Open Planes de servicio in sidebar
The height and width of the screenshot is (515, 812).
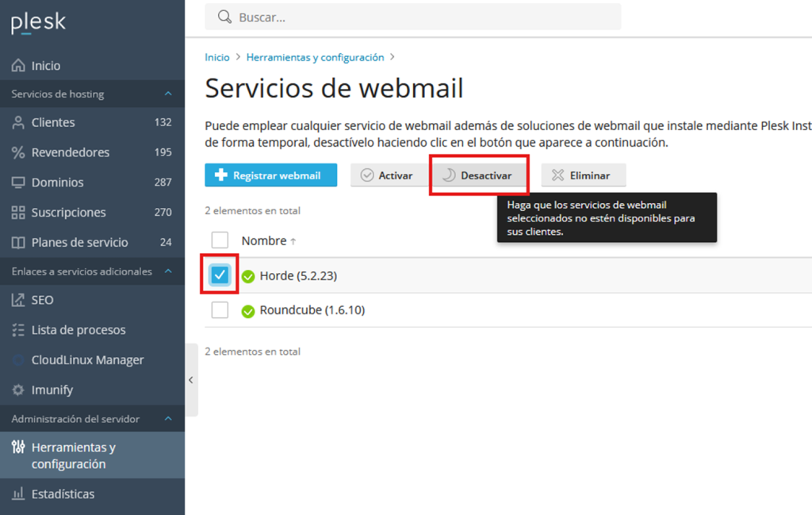[92, 243]
